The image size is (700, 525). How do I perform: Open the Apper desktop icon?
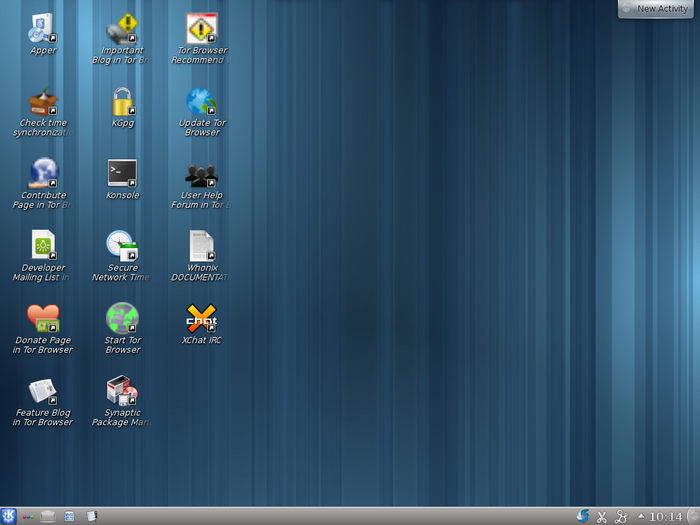(43, 28)
